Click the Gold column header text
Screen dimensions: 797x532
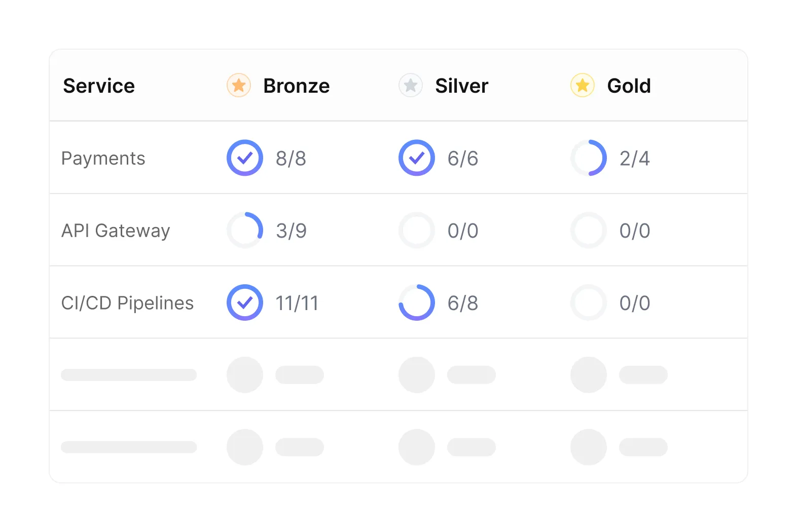pyautogui.click(x=629, y=86)
